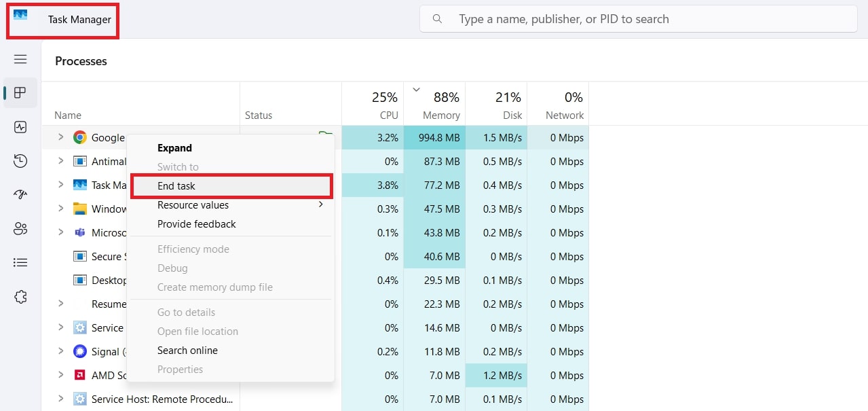
Task: Expand the Google Chrome process group
Action: (60, 137)
